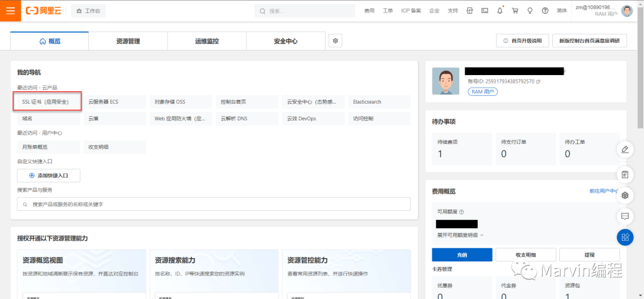Viewport: 644px width, 299px height.
Task: Switch to 安全中心 tab
Action: click(286, 41)
